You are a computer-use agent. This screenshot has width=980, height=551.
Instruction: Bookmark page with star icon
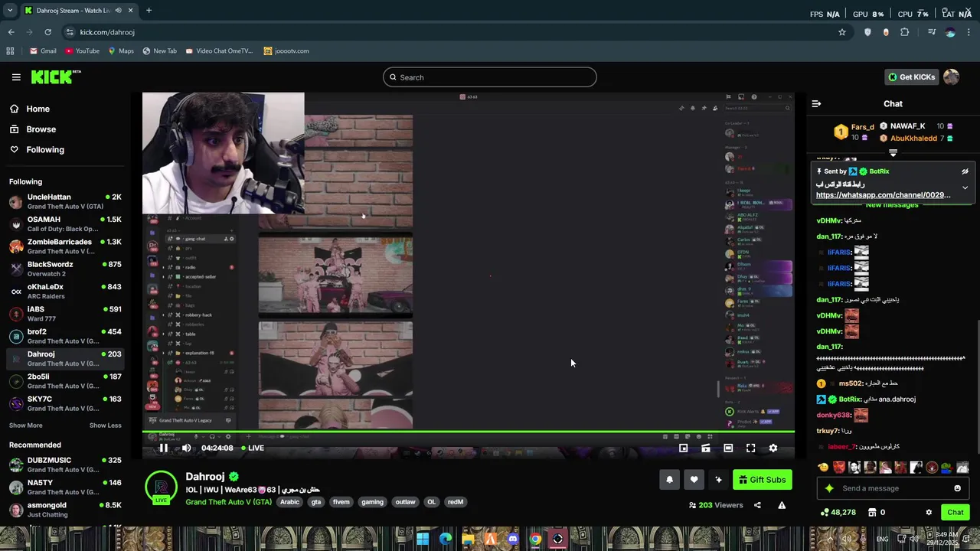pos(842,32)
